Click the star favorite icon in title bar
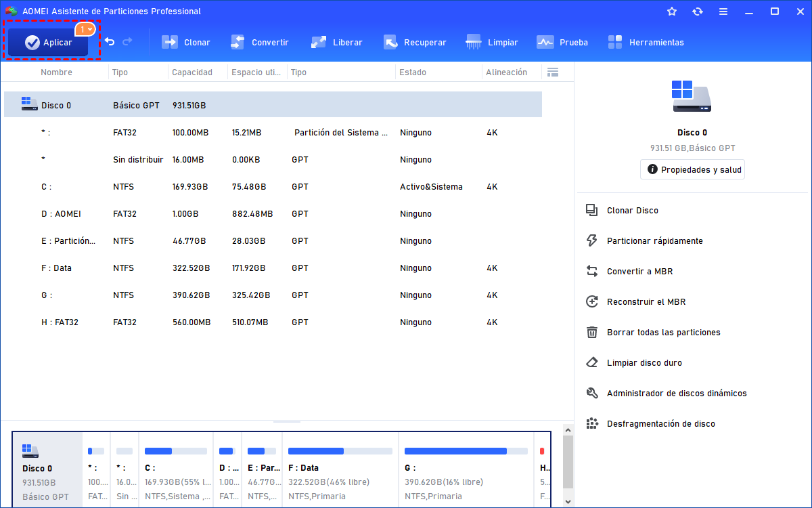Screen dimensions: 812x508 (x=672, y=12)
